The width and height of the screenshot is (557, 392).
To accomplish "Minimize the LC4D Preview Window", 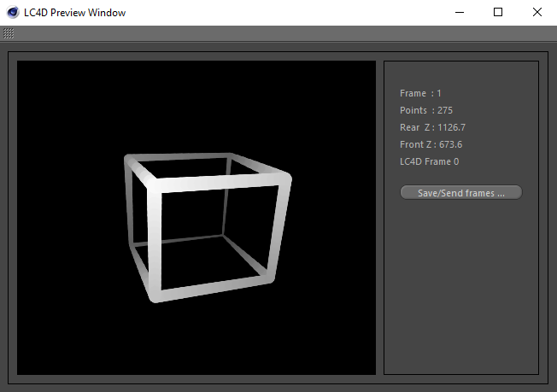I will [460, 12].
